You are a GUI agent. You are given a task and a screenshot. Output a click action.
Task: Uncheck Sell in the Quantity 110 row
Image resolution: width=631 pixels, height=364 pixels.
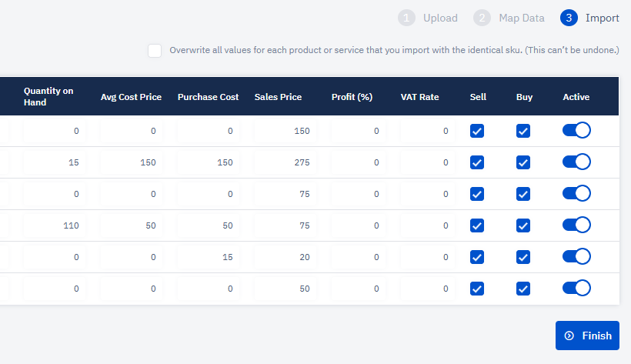click(x=477, y=225)
